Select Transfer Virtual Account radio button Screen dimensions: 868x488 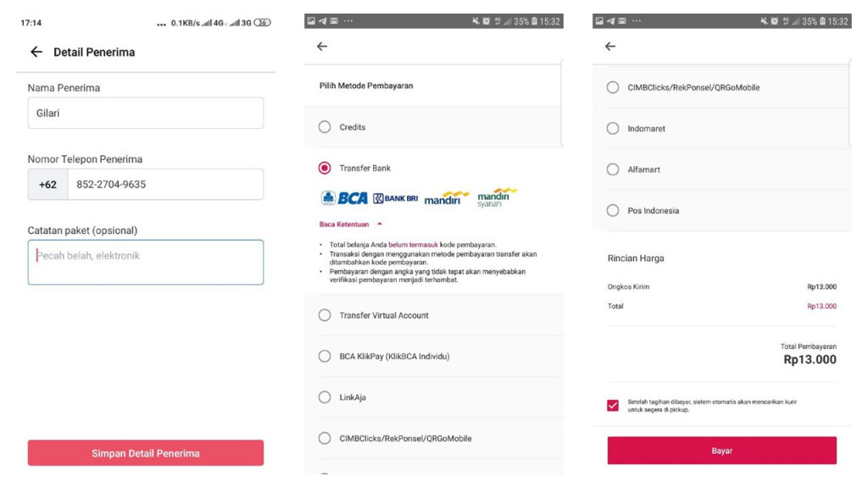[x=325, y=315]
